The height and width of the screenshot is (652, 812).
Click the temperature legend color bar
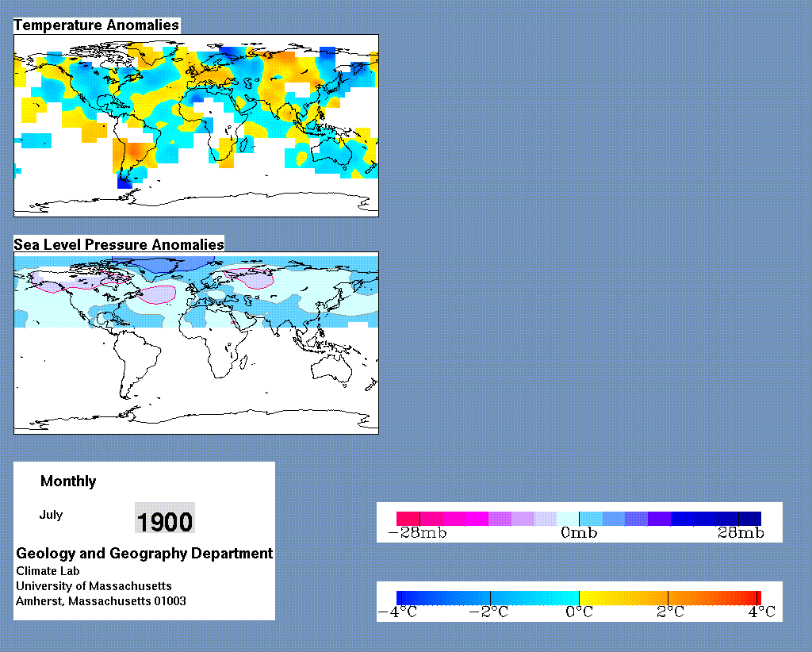click(579, 598)
